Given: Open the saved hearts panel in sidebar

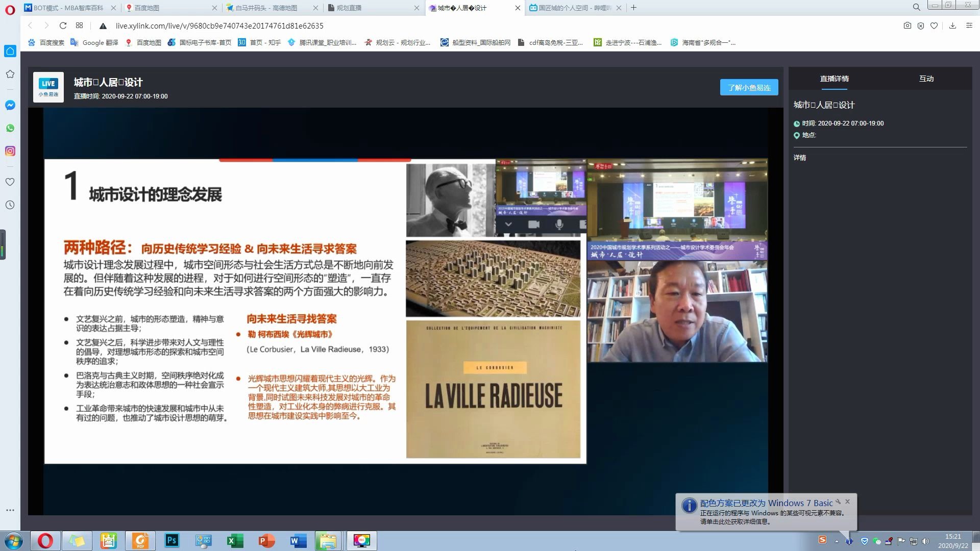Looking at the screenshot, I should pos(10,182).
